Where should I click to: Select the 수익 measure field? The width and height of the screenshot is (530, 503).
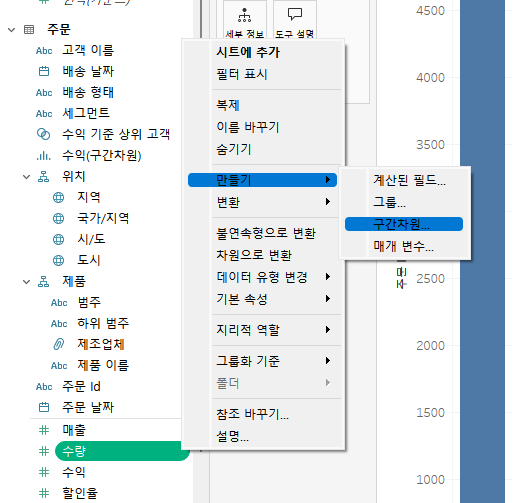click(x=74, y=472)
